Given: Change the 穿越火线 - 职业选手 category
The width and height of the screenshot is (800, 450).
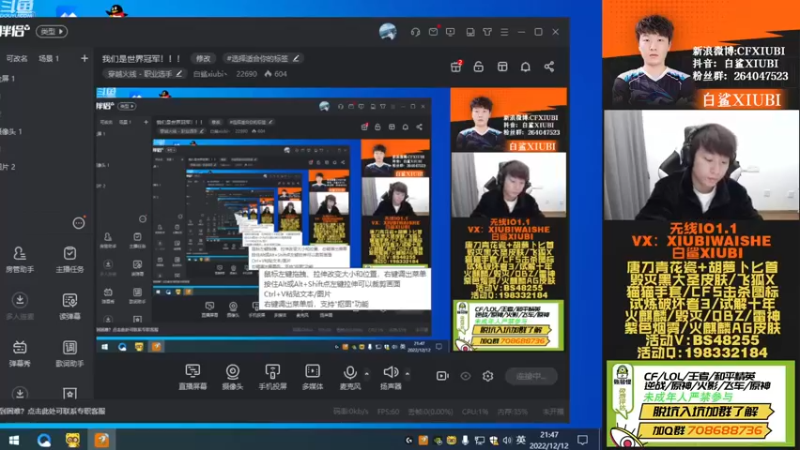Looking at the screenshot, I should (x=144, y=74).
